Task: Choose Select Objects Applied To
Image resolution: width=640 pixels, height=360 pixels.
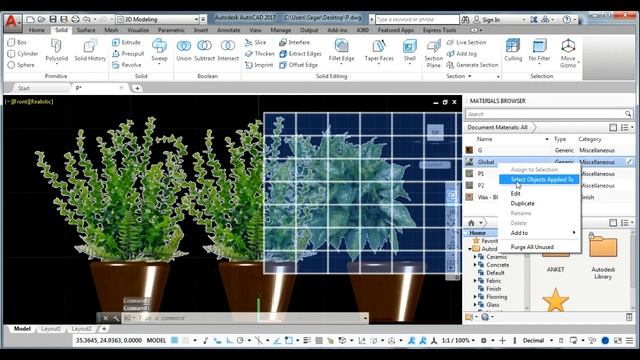Action: click(539, 180)
